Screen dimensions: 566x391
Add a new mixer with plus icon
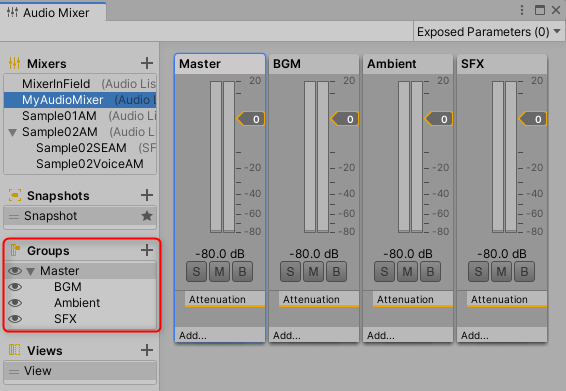[x=147, y=63]
